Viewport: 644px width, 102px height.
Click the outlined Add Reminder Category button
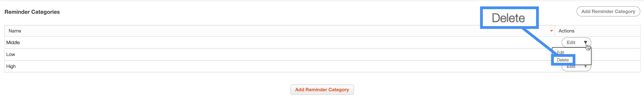click(x=608, y=11)
